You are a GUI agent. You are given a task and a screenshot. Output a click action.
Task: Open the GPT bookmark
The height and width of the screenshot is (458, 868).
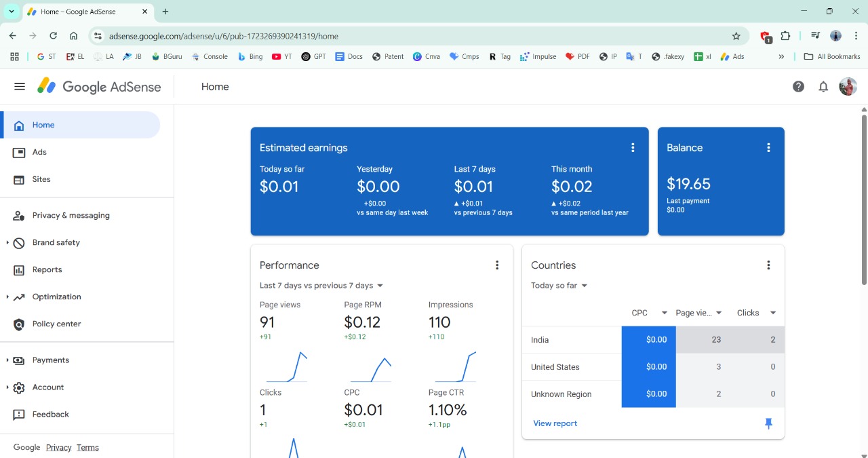313,57
